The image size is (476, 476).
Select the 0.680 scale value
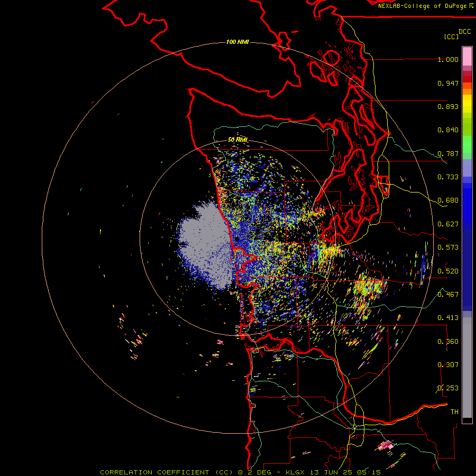[x=448, y=200]
